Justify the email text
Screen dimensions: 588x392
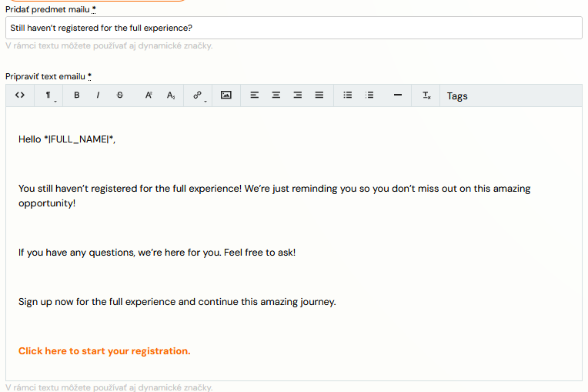coord(319,95)
